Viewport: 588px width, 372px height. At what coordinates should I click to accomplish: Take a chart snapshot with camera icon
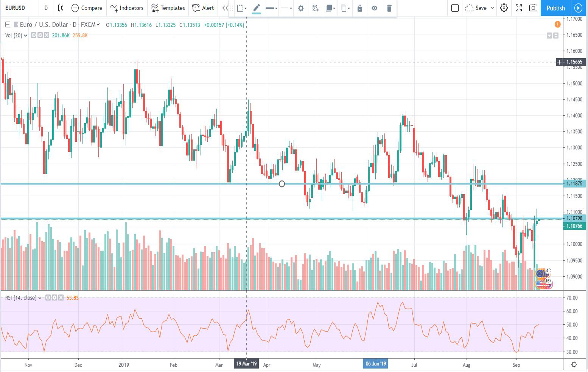tap(533, 8)
